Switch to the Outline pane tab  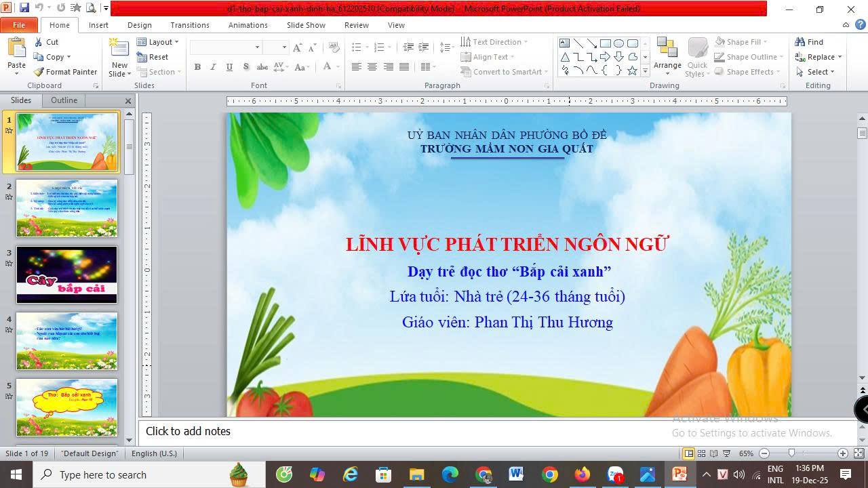point(64,100)
